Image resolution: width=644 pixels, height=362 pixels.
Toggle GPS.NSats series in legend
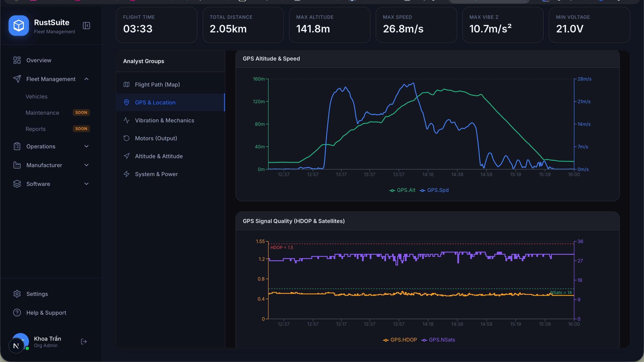point(438,340)
